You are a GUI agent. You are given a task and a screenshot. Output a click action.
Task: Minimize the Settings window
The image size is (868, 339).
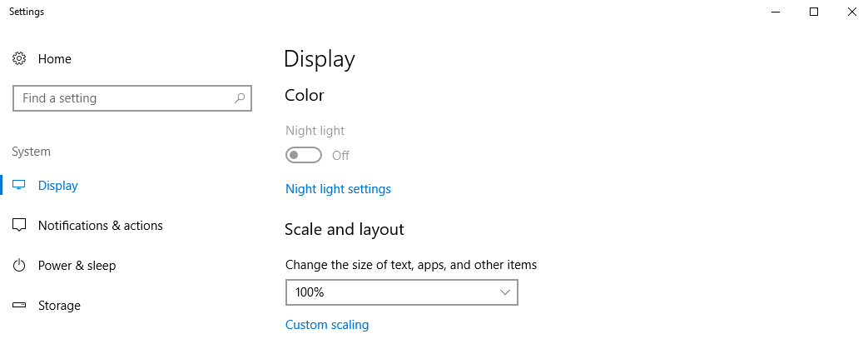pos(776,12)
